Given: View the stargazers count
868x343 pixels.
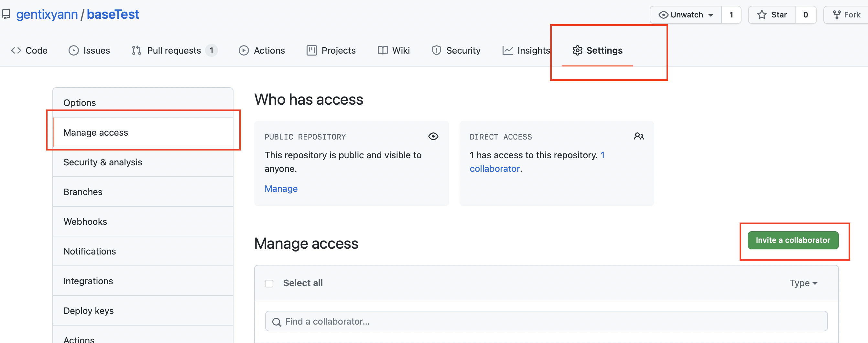Looking at the screenshot, I should [805, 15].
